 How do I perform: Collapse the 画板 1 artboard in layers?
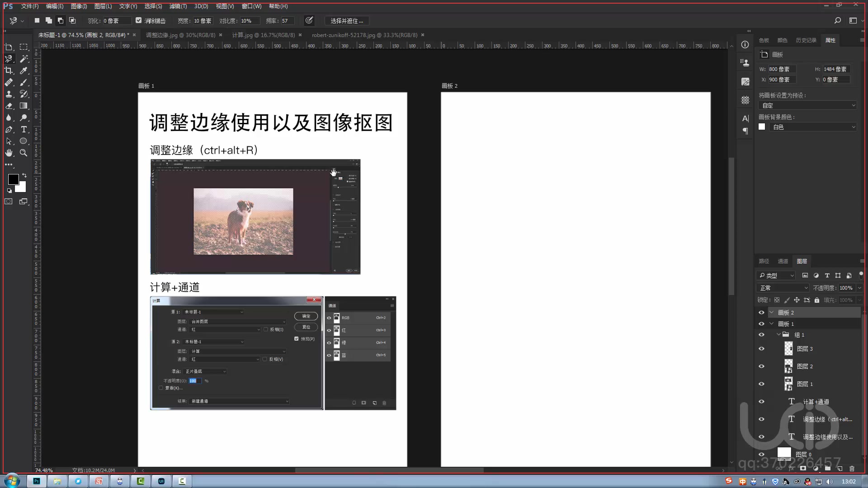tap(772, 324)
